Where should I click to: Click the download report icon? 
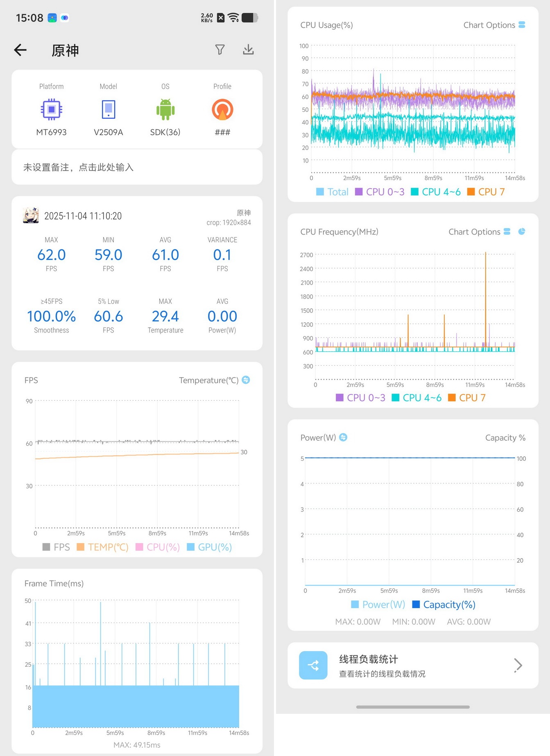248,50
